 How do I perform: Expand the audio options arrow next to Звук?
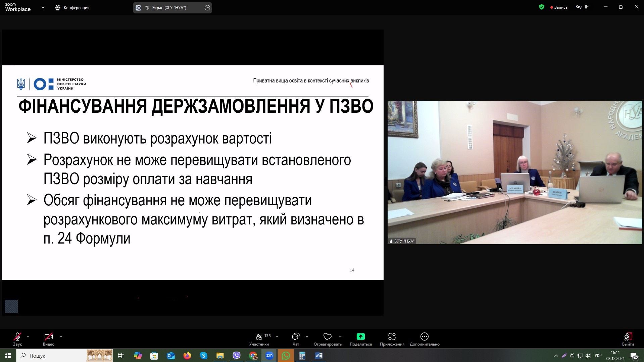pyautogui.click(x=28, y=337)
